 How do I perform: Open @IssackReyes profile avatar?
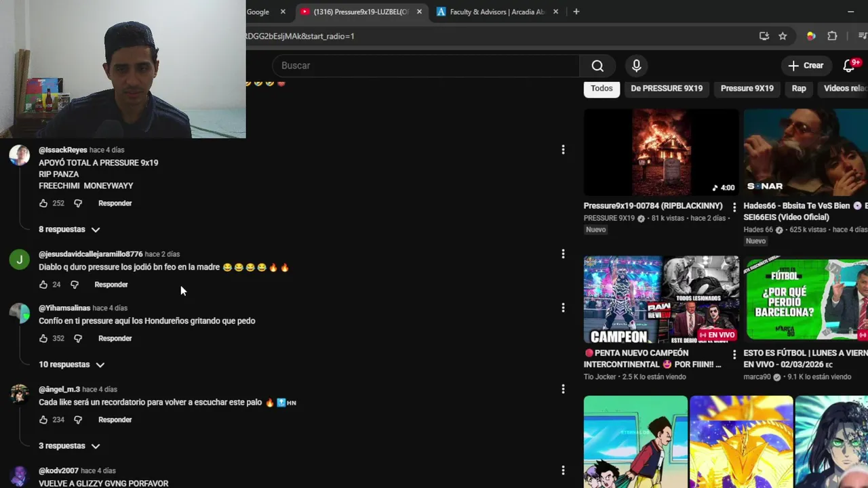(x=20, y=155)
